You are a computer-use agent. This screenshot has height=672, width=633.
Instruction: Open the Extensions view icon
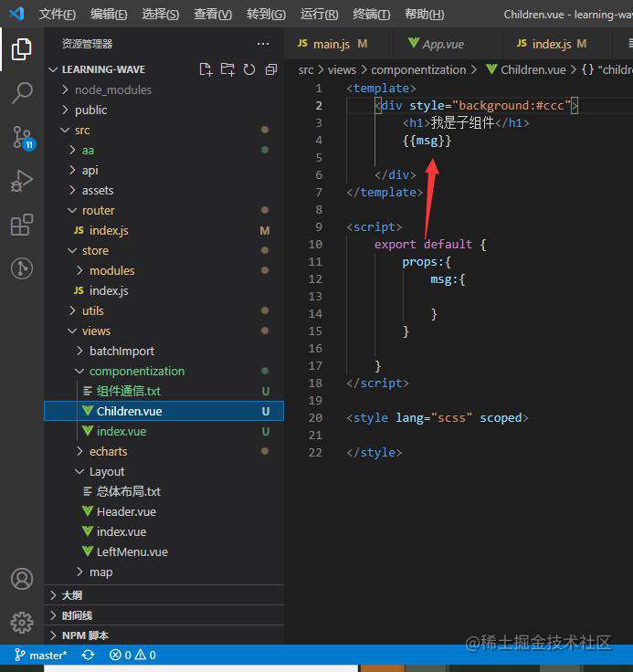pos(21,225)
